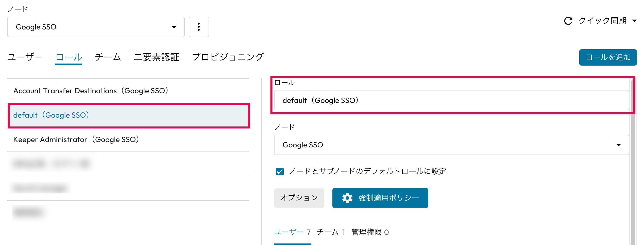Viewport: 644px width, 245px height.
Task: Open the プロビジョニング tab
Action: click(x=228, y=57)
